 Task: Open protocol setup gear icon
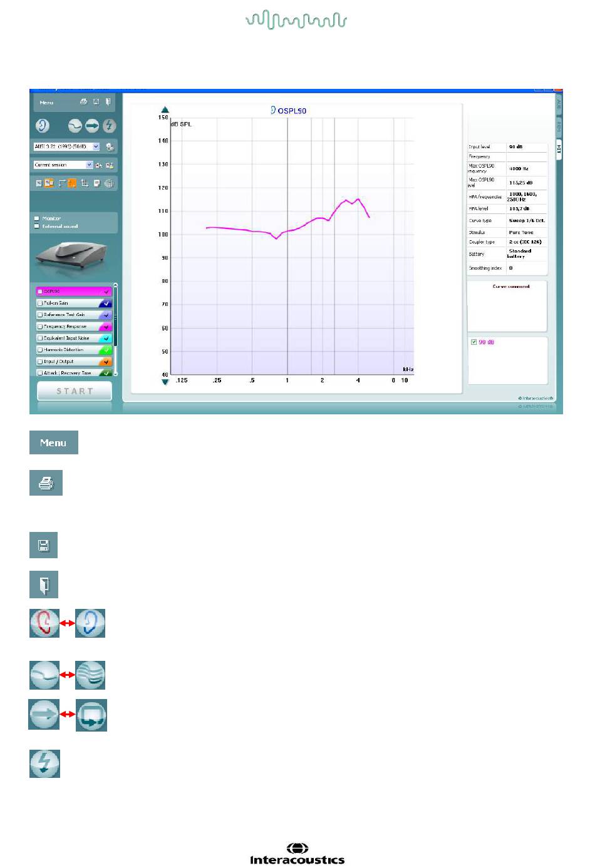coord(110,147)
